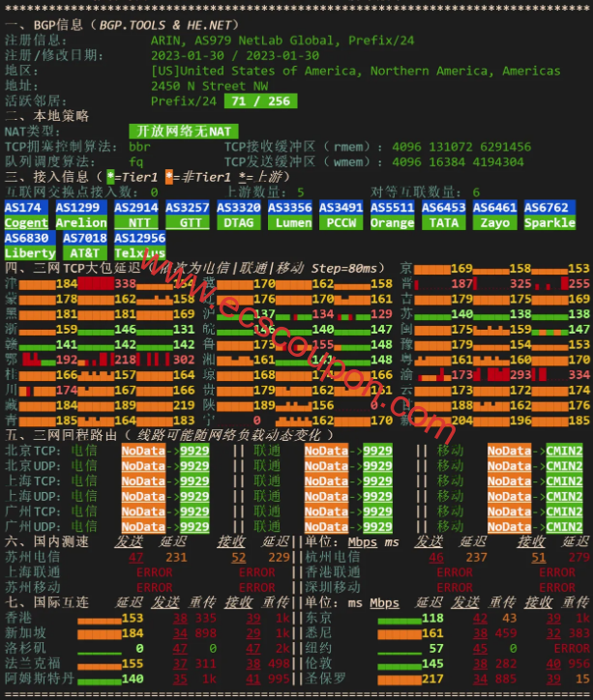Select the 洛杉矶 row label
Viewport: 593px width, 700px height.
point(25,648)
